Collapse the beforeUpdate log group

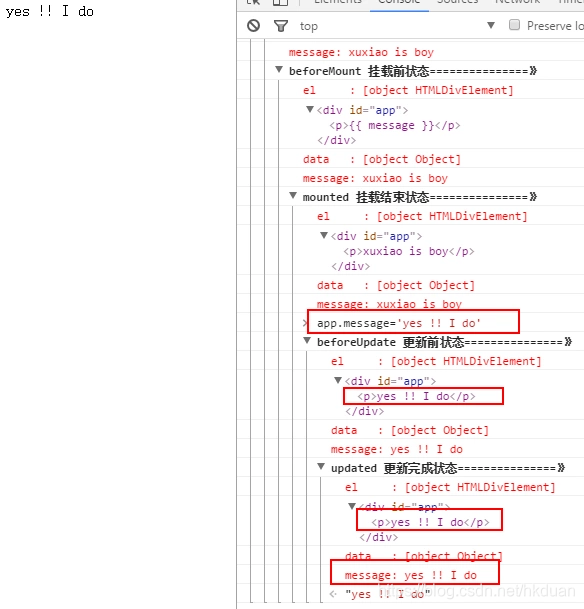(x=307, y=341)
